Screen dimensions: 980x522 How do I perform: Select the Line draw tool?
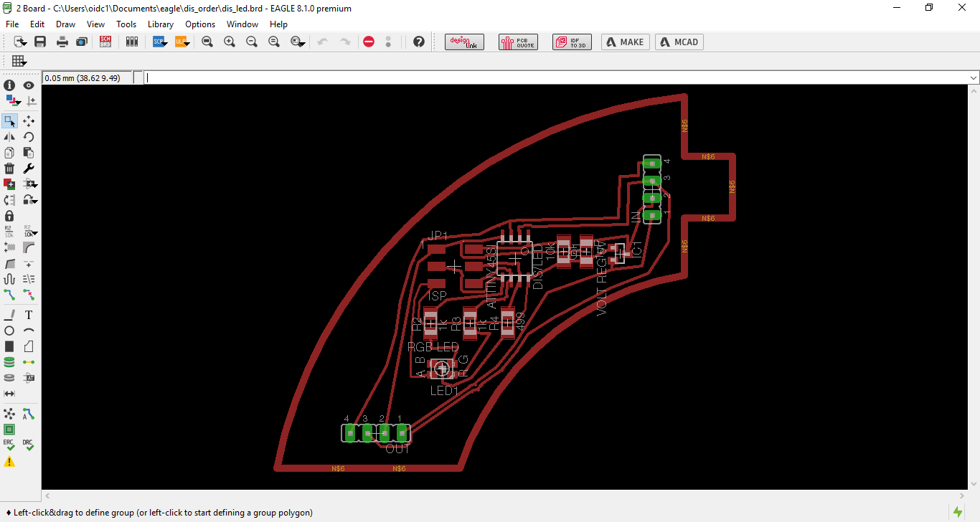9,315
